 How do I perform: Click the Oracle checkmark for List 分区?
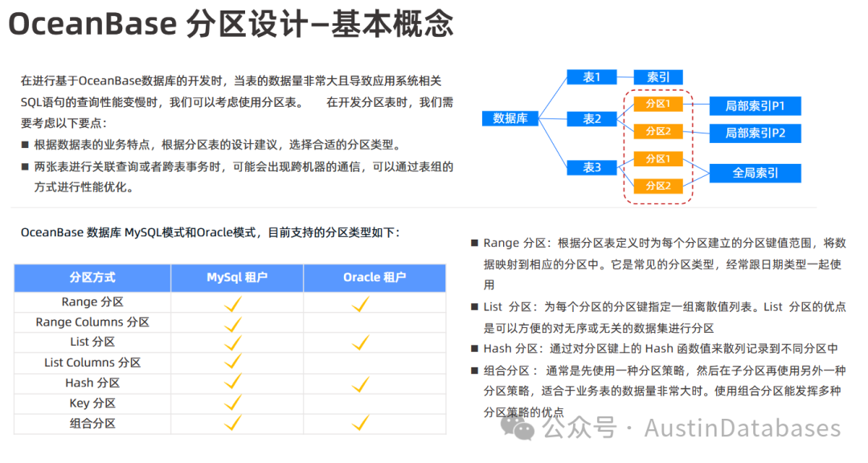[360, 342]
